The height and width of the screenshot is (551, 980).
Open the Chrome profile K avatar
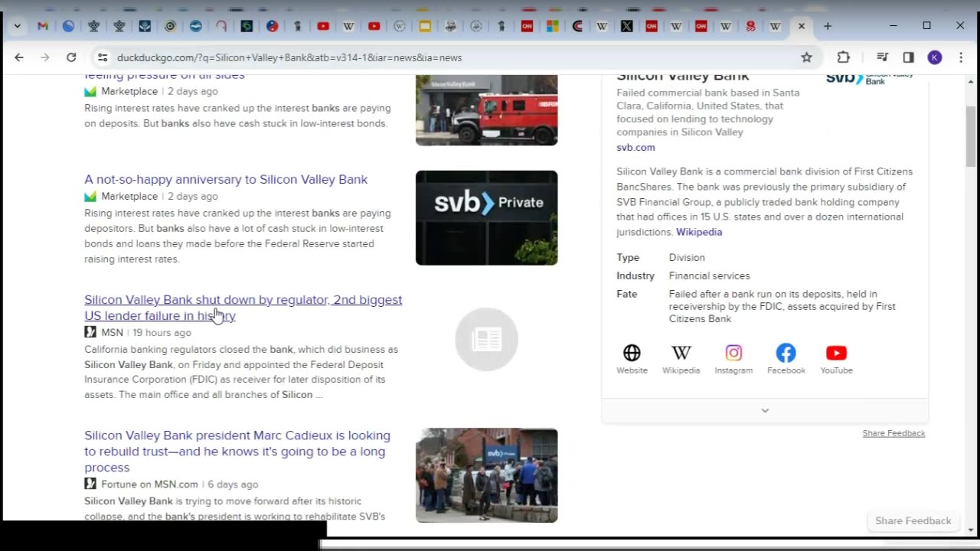coord(935,57)
